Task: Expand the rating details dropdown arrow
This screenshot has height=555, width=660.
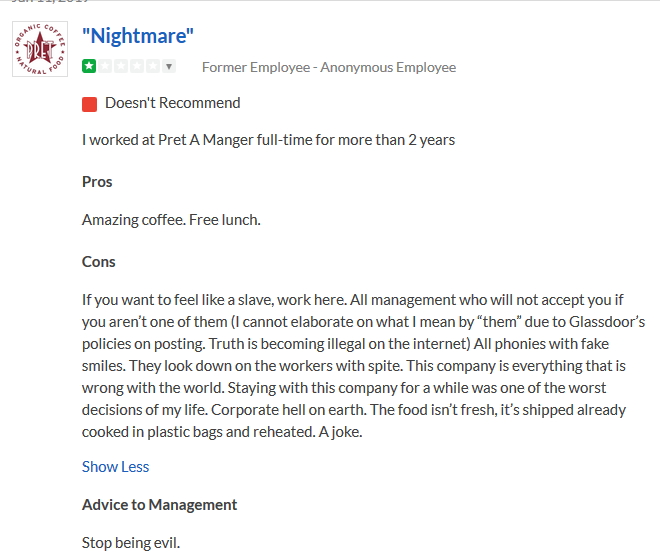Action: [169, 67]
